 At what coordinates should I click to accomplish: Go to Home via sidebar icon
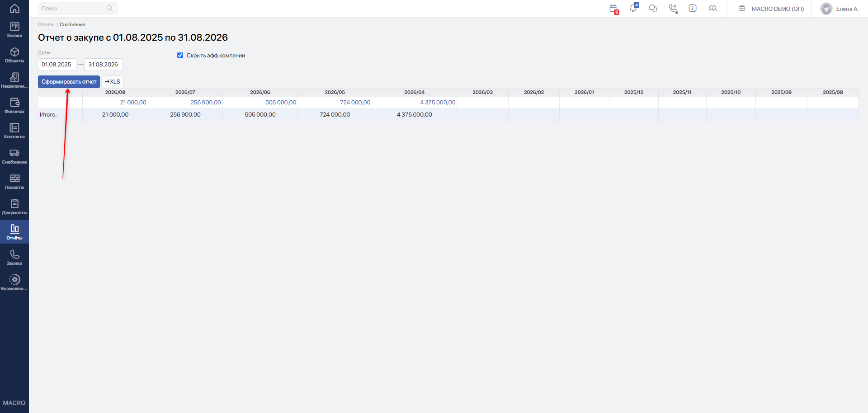click(x=14, y=9)
